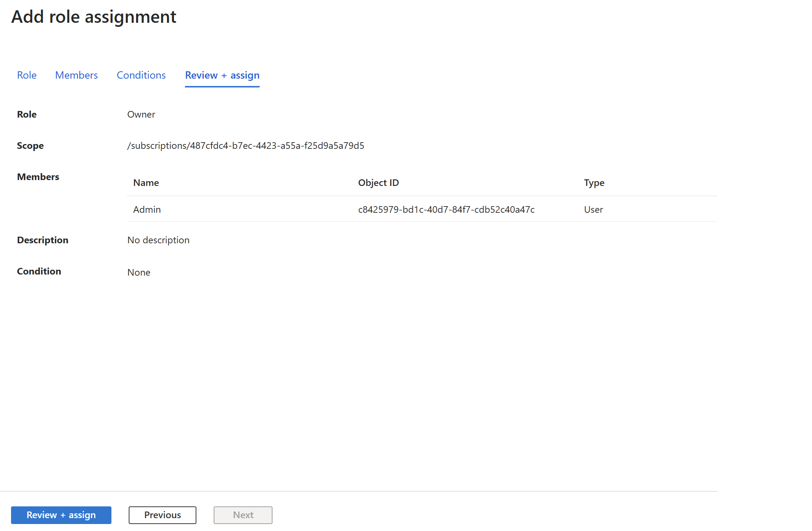Click the Add role assignment heading

point(94,17)
